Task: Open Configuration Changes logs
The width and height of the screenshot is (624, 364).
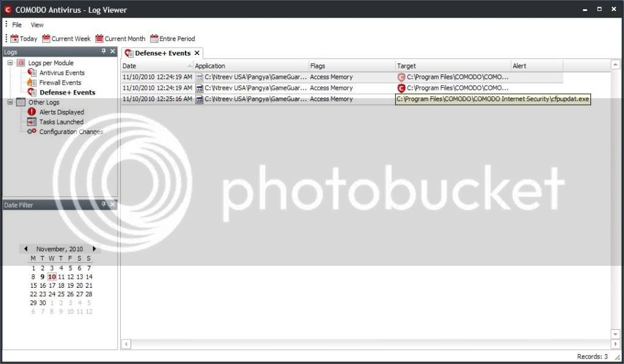Action: coord(71,132)
